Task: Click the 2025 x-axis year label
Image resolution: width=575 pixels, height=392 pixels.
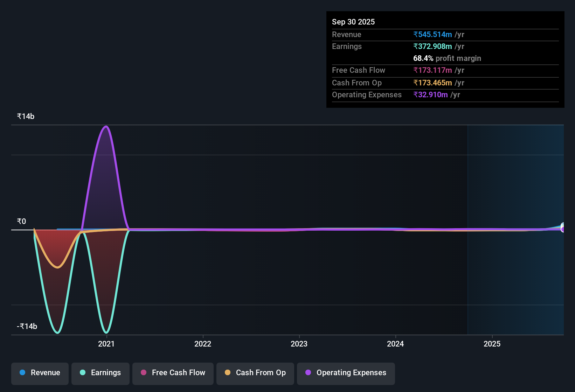Action: (x=492, y=344)
